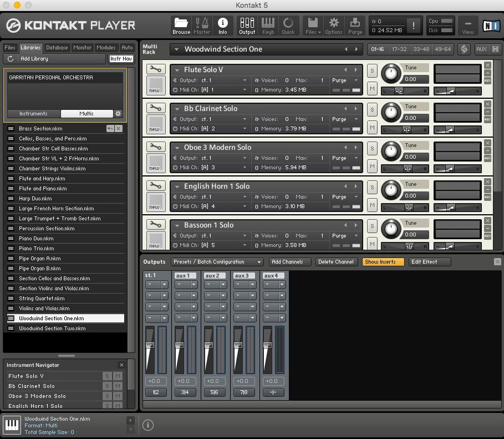Click the pan slider for Flute Solo V
Image resolution: width=504 pixels, height=439 pixels.
pyautogui.click(x=405, y=91)
